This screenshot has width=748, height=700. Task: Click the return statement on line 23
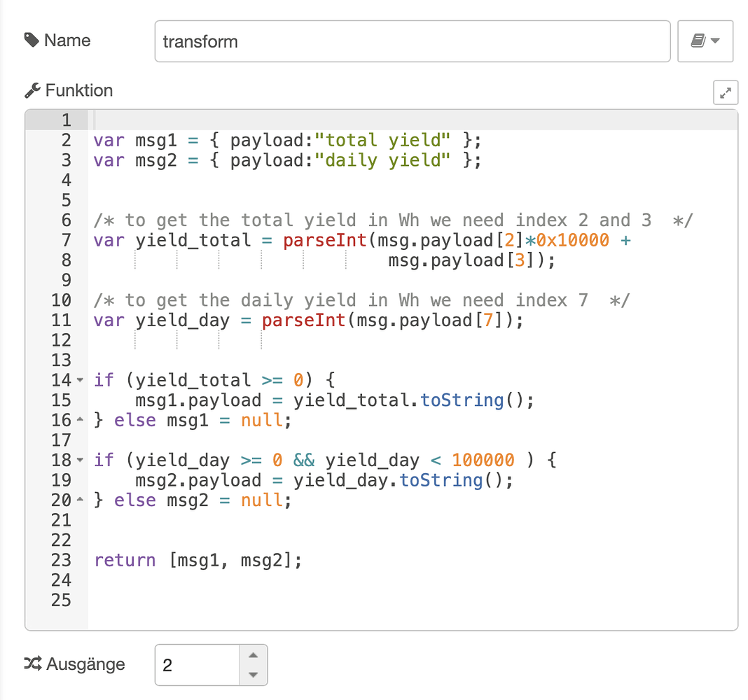coord(125,560)
